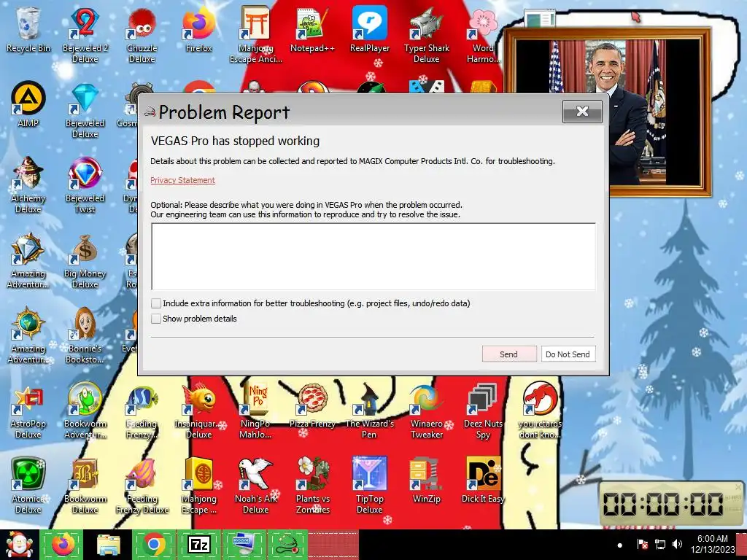Select the Bejeweled Twist shortcut
Image resolution: width=747 pixels, height=560 pixels.
[85, 186]
